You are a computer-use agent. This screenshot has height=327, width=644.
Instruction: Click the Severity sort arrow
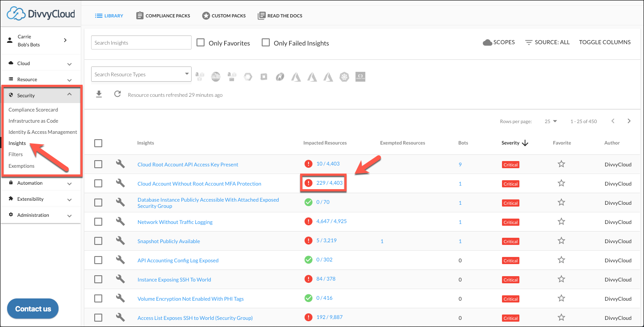[525, 143]
